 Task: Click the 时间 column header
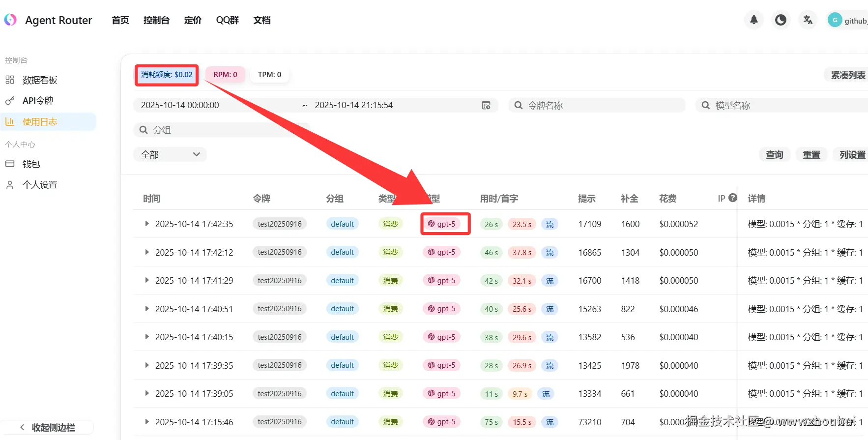click(152, 199)
